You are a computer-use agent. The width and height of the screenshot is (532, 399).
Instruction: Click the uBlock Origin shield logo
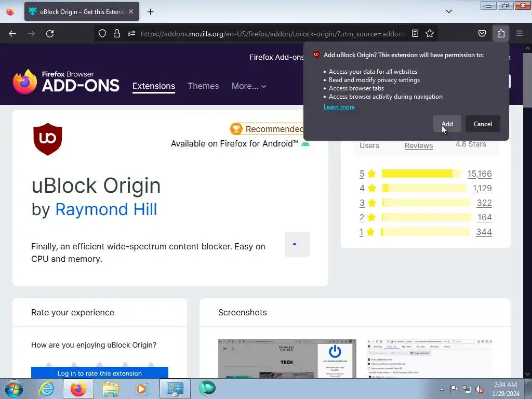48,139
